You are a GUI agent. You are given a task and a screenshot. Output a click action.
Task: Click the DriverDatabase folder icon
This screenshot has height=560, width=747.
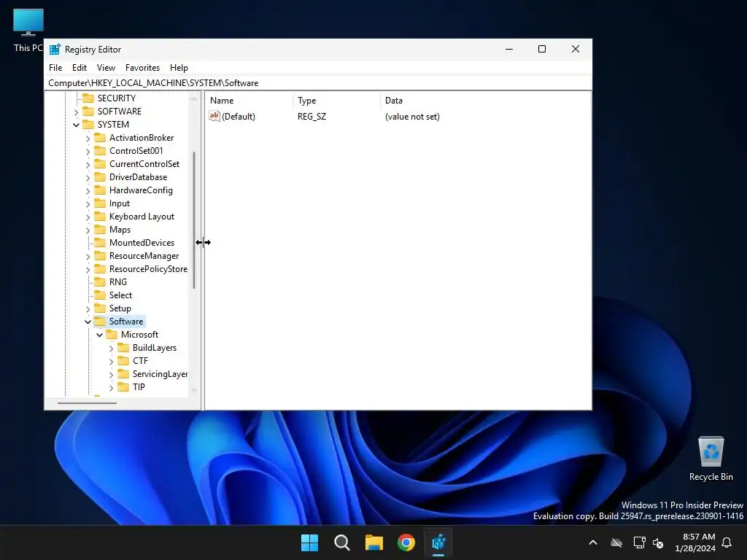pyautogui.click(x=100, y=177)
